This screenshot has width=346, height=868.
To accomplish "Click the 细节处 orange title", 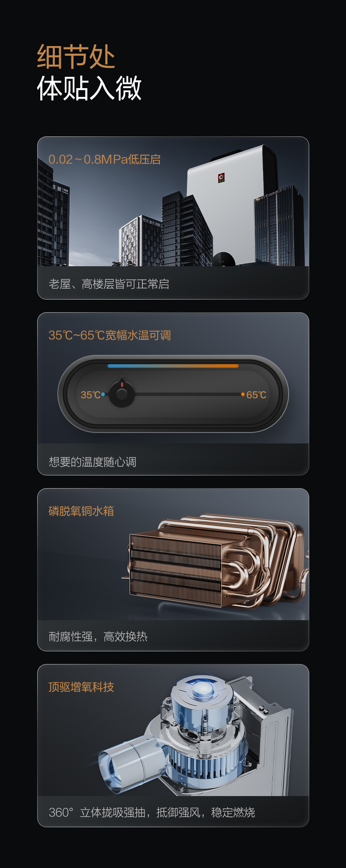I will [76, 57].
